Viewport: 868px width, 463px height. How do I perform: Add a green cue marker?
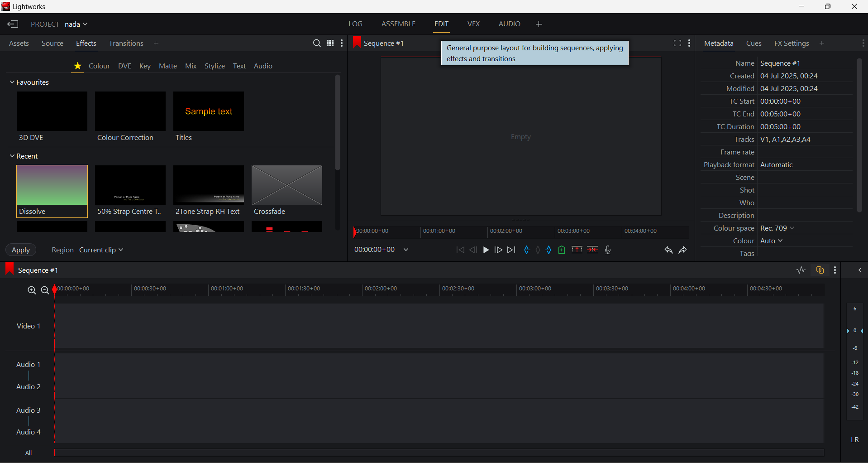pos(562,250)
